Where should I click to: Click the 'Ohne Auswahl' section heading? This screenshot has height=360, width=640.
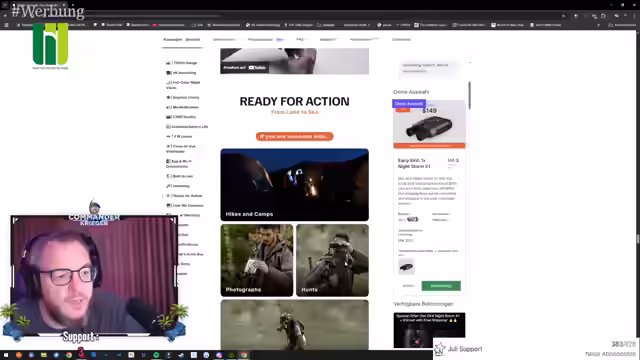pyautogui.click(x=411, y=92)
